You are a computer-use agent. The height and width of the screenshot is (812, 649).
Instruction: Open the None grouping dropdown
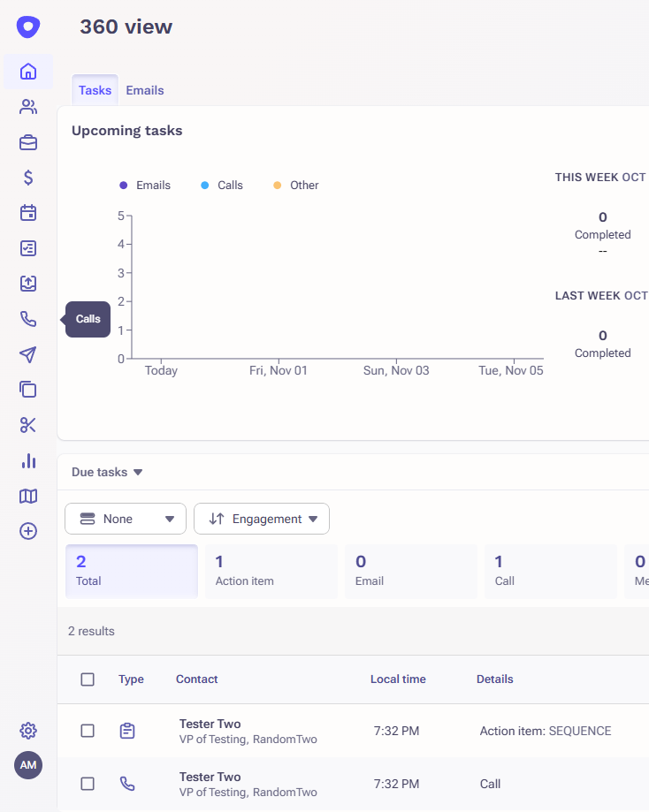126,519
